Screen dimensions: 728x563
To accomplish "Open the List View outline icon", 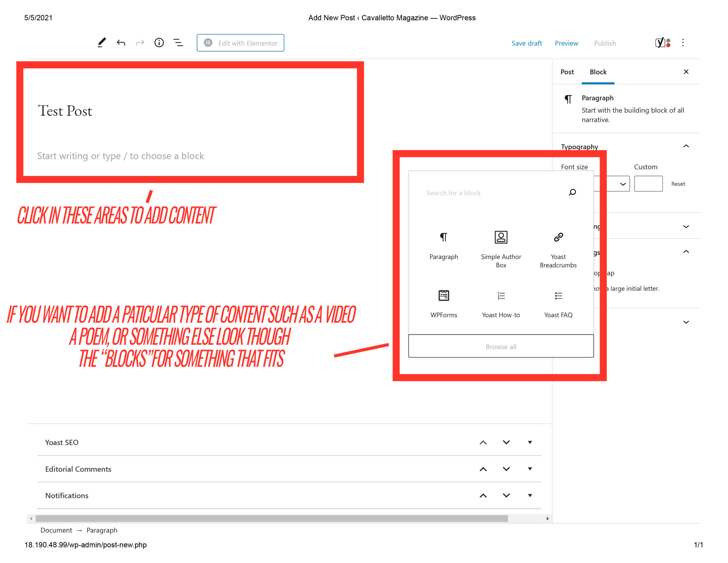I will pyautogui.click(x=178, y=43).
